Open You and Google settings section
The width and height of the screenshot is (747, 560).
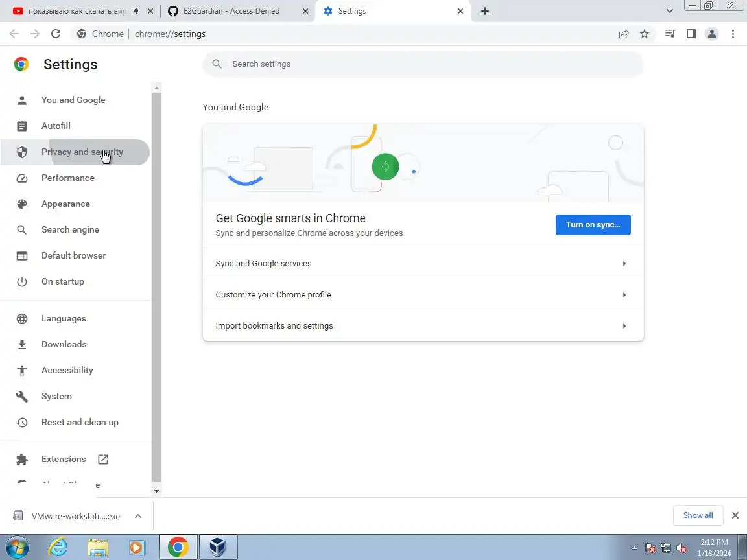click(x=75, y=100)
